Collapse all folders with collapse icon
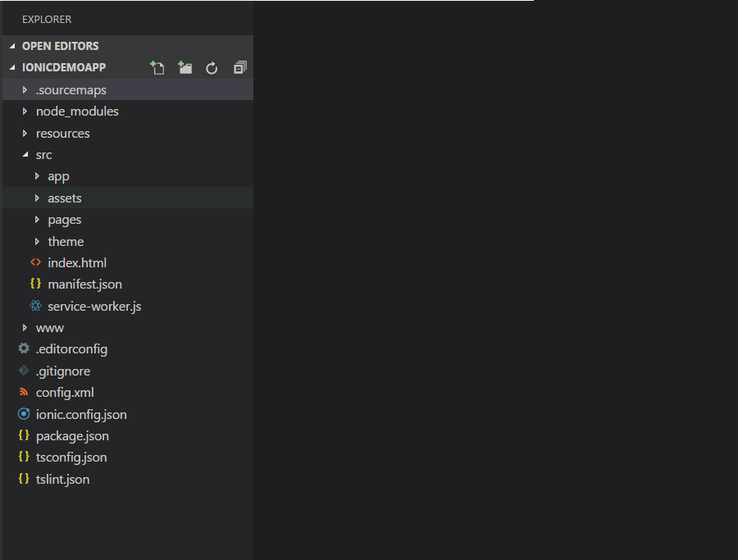This screenshot has width=738, height=560. tap(240, 68)
